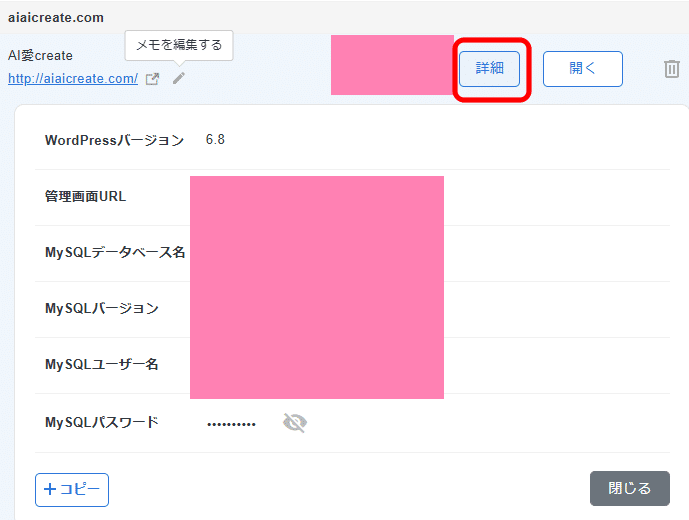Click the 開く open button
This screenshot has height=520, width=689.
[x=583, y=69]
